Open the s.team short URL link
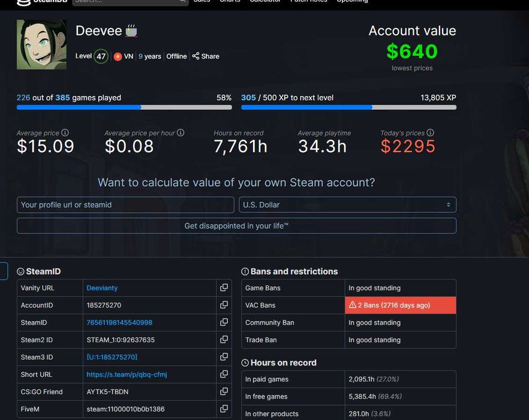Viewport: 529px width, 420px height. 127,374
